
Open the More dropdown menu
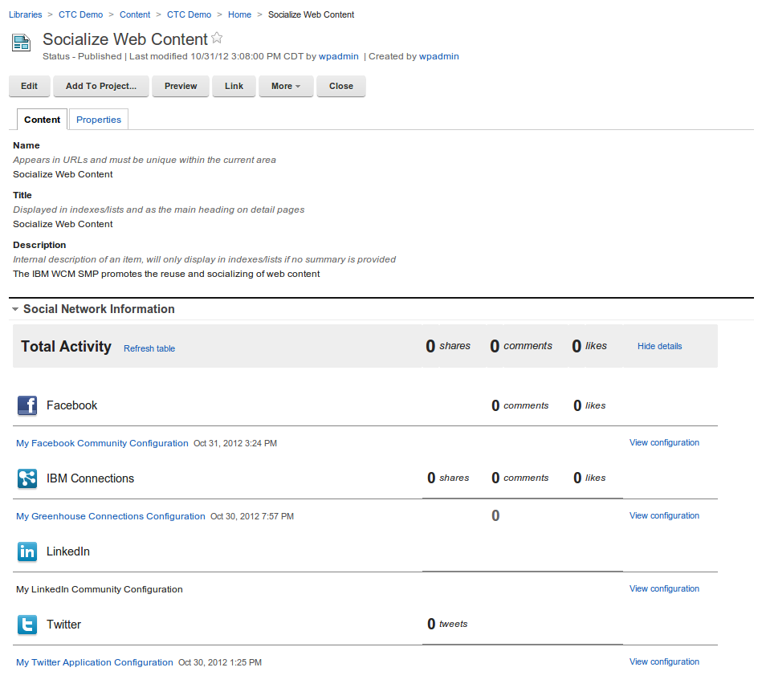point(286,86)
